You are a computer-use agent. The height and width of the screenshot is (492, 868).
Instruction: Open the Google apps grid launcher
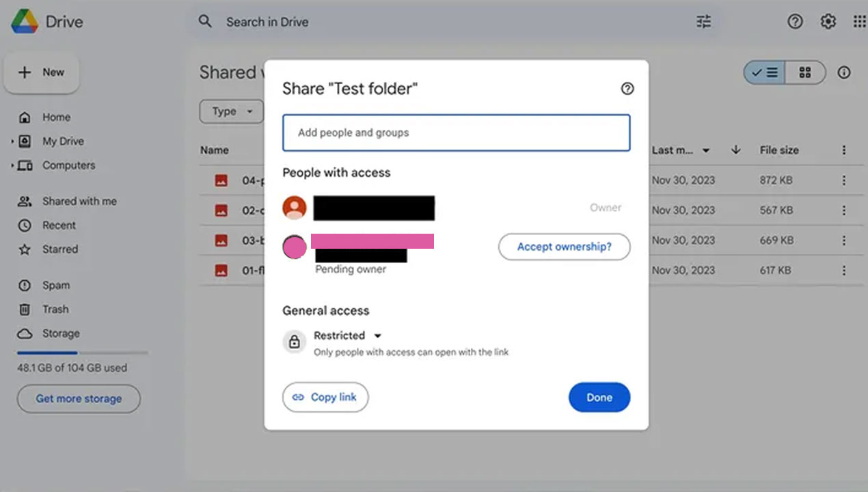click(859, 21)
